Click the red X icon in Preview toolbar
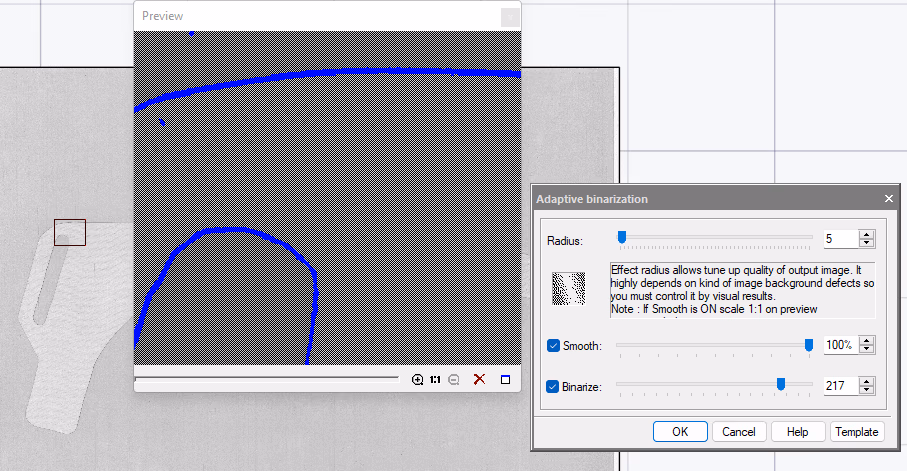 click(479, 380)
